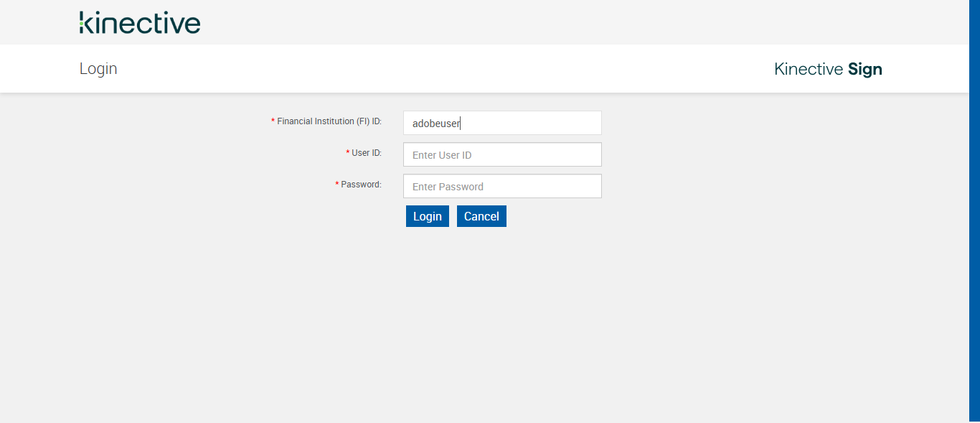The height and width of the screenshot is (423, 980).
Task: Click the Cancel button
Action: (x=481, y=216)
